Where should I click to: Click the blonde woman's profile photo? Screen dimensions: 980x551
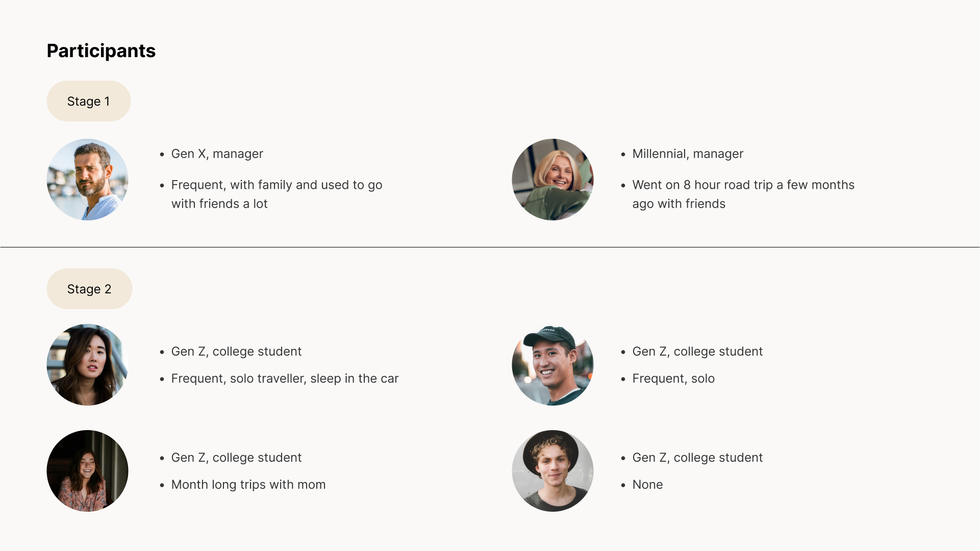(552, 180)
